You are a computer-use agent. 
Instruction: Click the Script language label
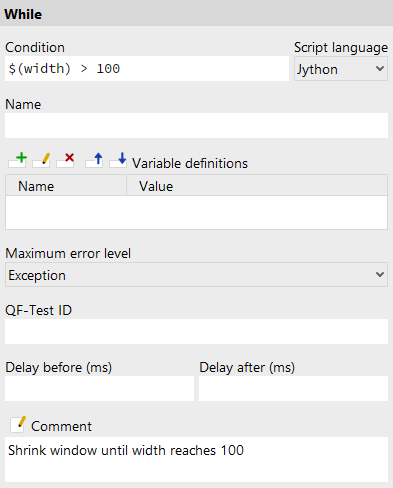coord(341,47)
